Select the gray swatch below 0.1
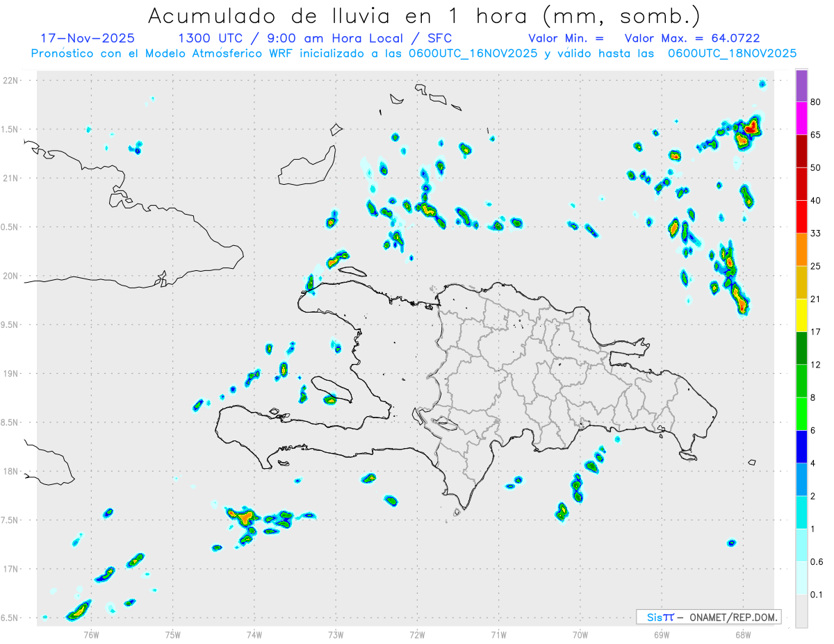 [x=801, y=611]
